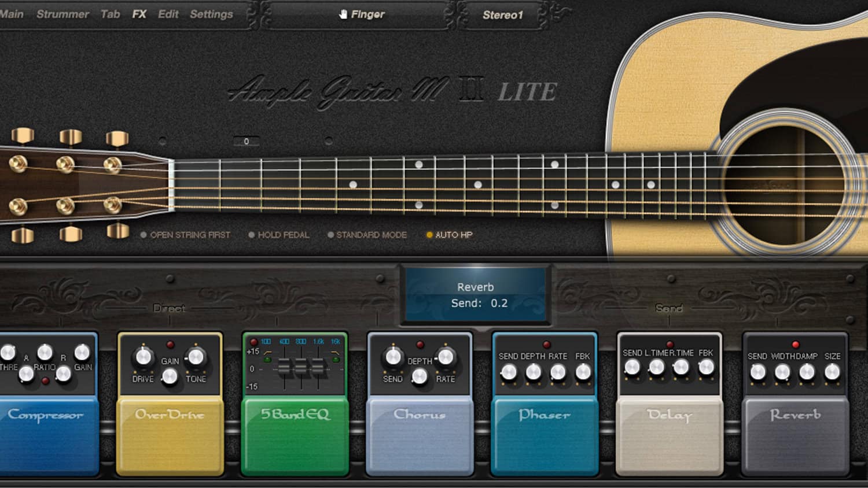Toggle Open String First option
The height and width of the screenshot is (488, 868).
pyautogui.click(x=185, y=235)
